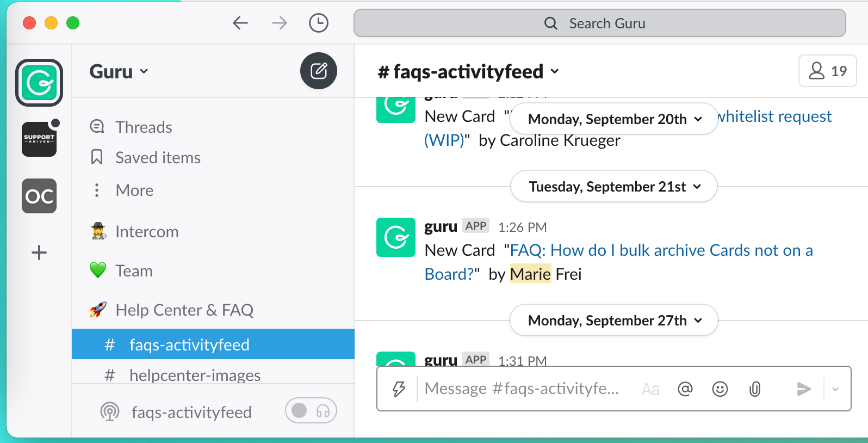Click the message input for #faqs-activityfeed
The height and width of the screenshot is (443, 868).
click(x=522, y=389)
